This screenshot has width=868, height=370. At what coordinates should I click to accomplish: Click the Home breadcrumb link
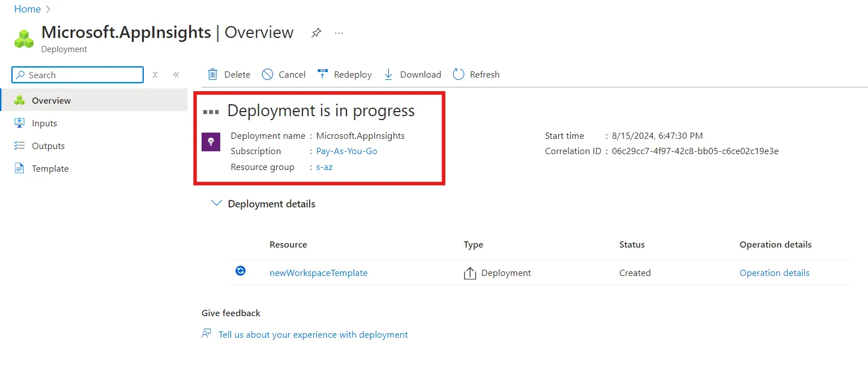[x=27, y=9]
